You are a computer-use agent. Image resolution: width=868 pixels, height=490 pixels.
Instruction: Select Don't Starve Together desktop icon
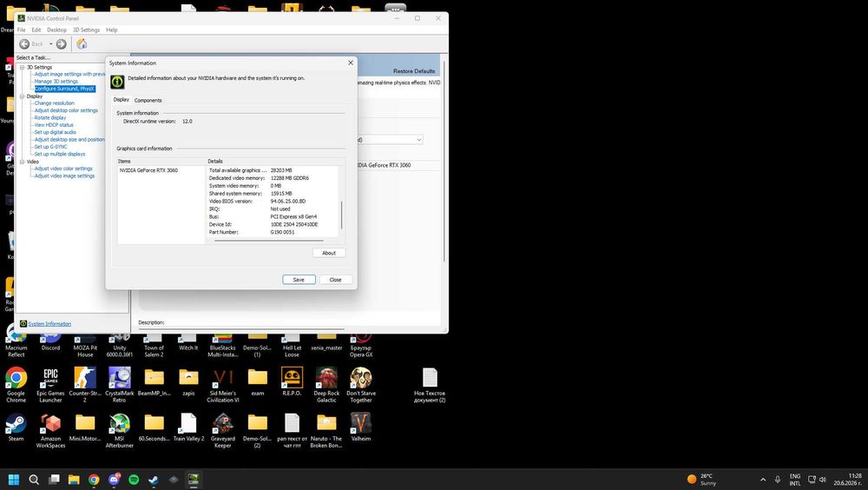tap(361, 384)
